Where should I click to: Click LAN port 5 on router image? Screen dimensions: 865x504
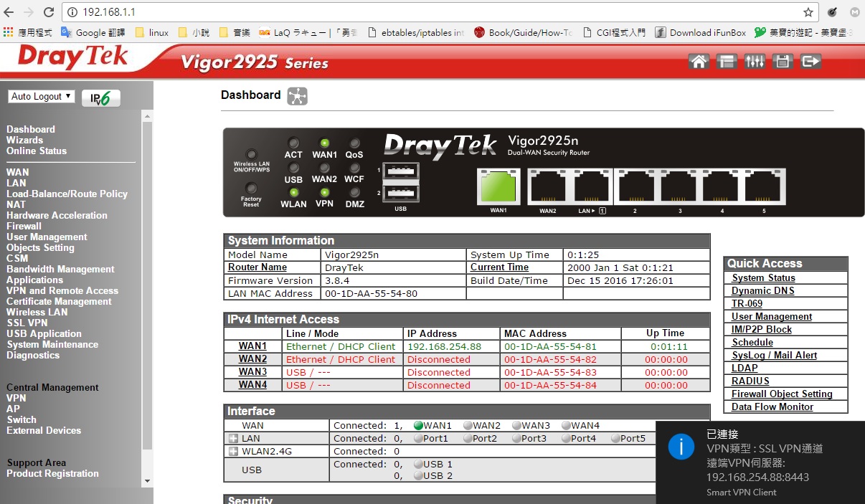(x=765, y=186)
